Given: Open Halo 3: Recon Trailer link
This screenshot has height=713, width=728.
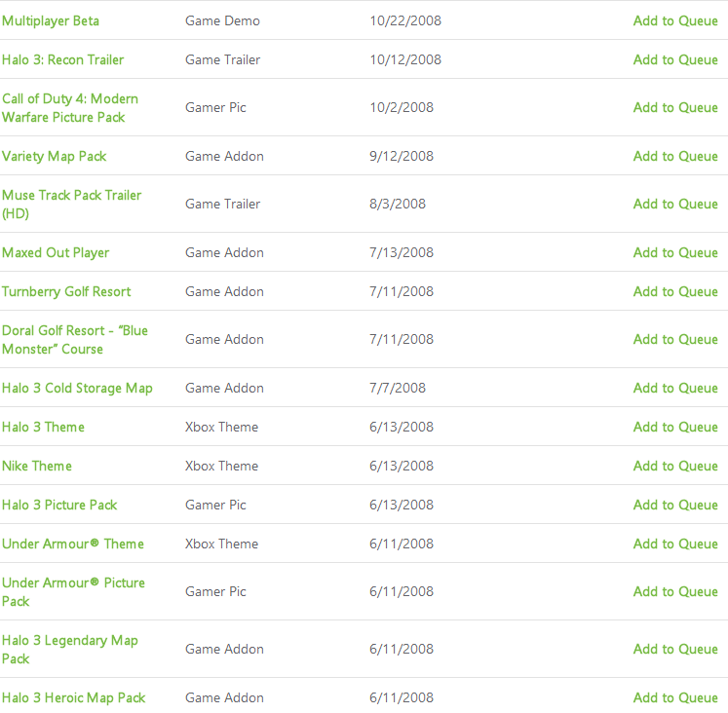Looking at the screenshot, I should [x=62, y=59].
